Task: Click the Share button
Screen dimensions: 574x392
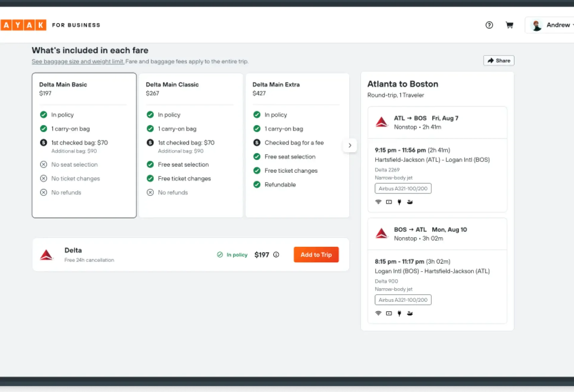Action: pyautogui.click(x=499, y=61)
